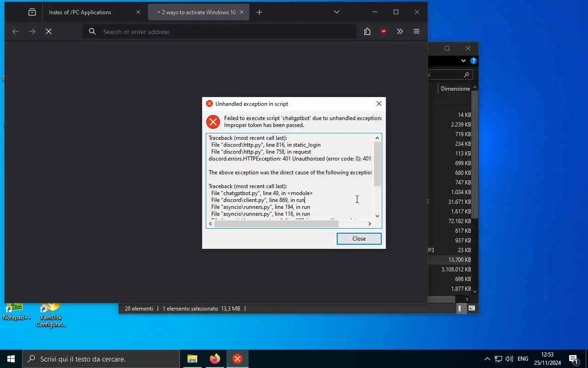This screenshot has width=588, height=368.
Task: Open the uBlock Origin extension icon
Action: point(384,31)
